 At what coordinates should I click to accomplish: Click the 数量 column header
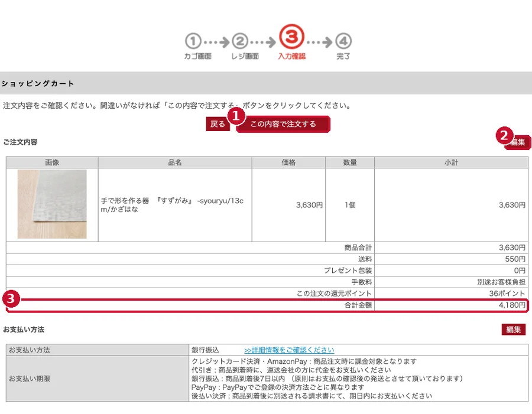pos(350,162)
